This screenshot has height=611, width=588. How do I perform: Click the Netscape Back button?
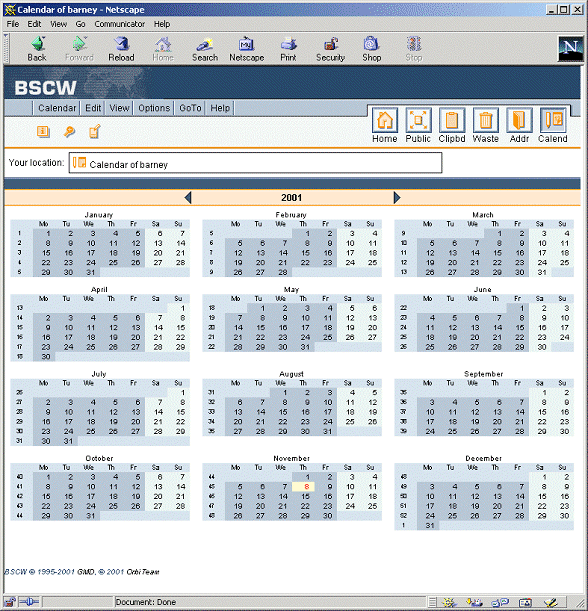coord(37,49)
